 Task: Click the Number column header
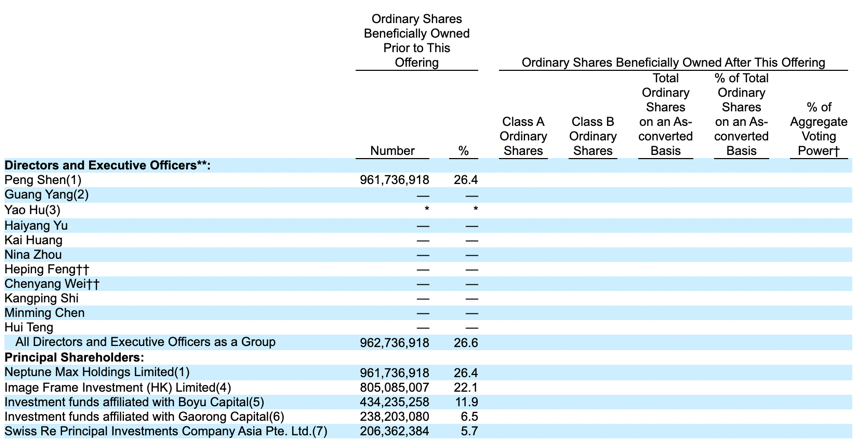point(392,151)
